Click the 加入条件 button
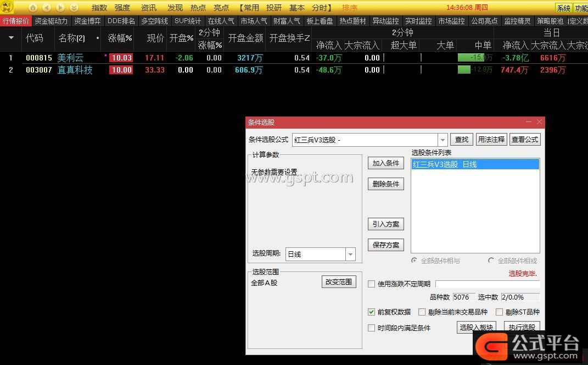This screenshot has height=365, width=588. pos(386,163)
